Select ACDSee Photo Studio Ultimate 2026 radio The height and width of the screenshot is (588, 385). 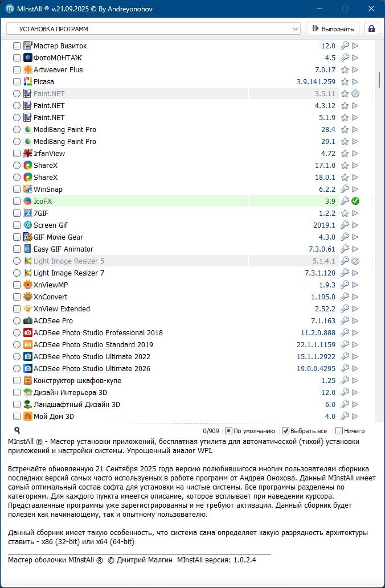[x=17, y=369]
